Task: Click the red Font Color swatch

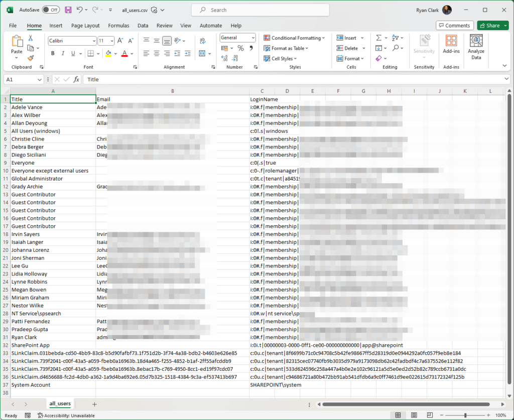Action: 124,53
